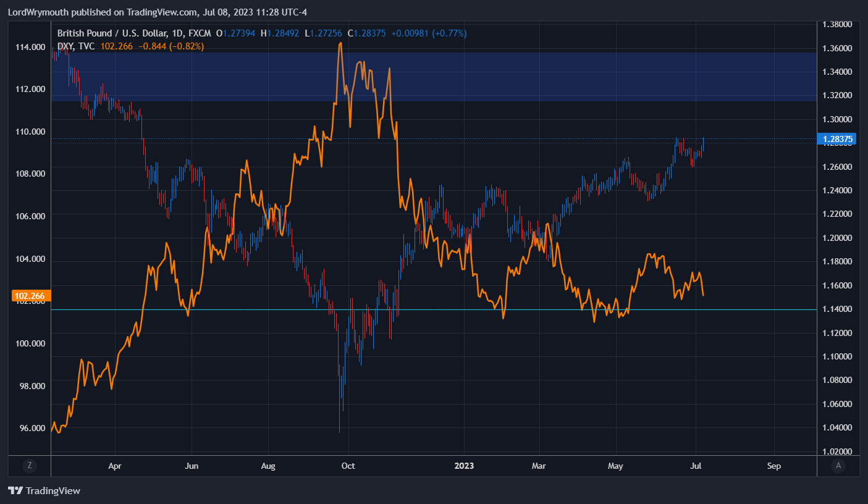Click the orange 102.266 DXY price label

pos(30,296)
